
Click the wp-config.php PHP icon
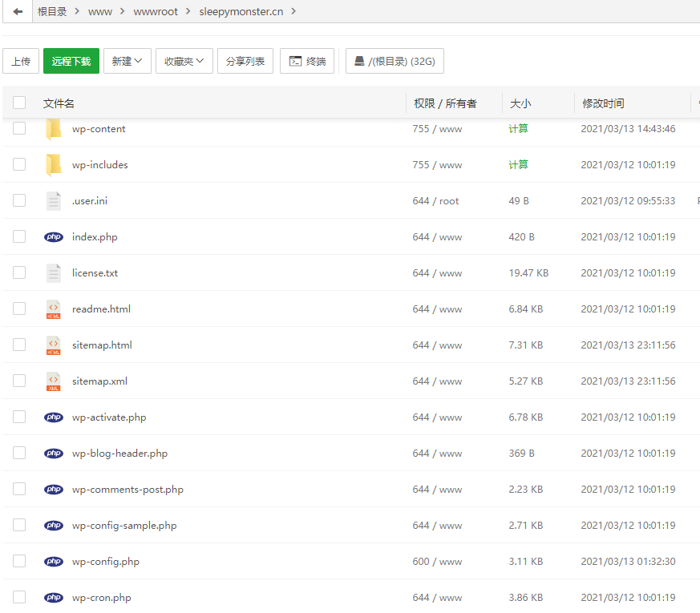(54, 561)
